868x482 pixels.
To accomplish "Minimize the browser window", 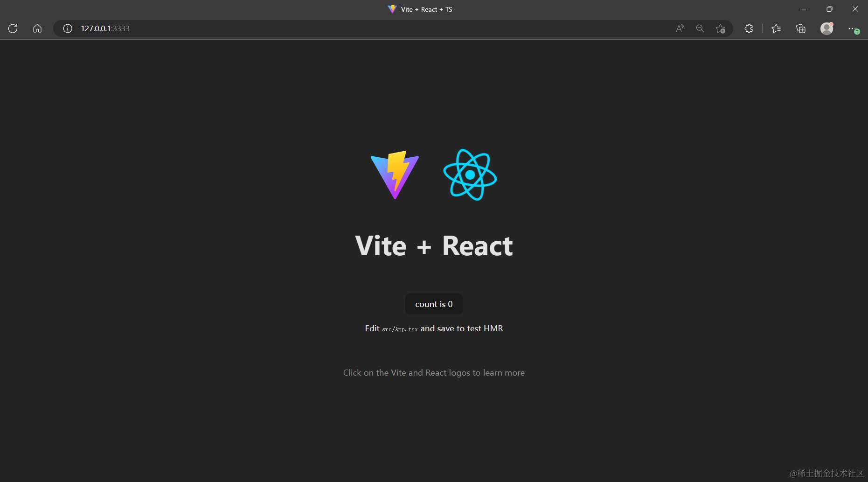I will click(x=804, y=9).
